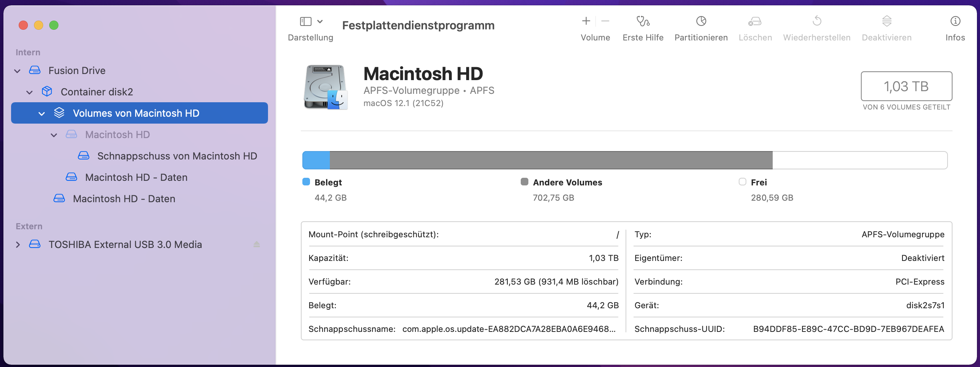980x367 pixels.
Task: Click the Infos toolbar icon
Action: [x=955, y=21]
